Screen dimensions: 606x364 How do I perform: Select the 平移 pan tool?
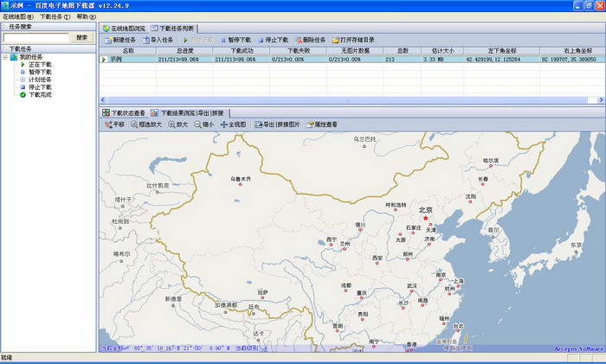pyautogui.click(x=114, y=125)
